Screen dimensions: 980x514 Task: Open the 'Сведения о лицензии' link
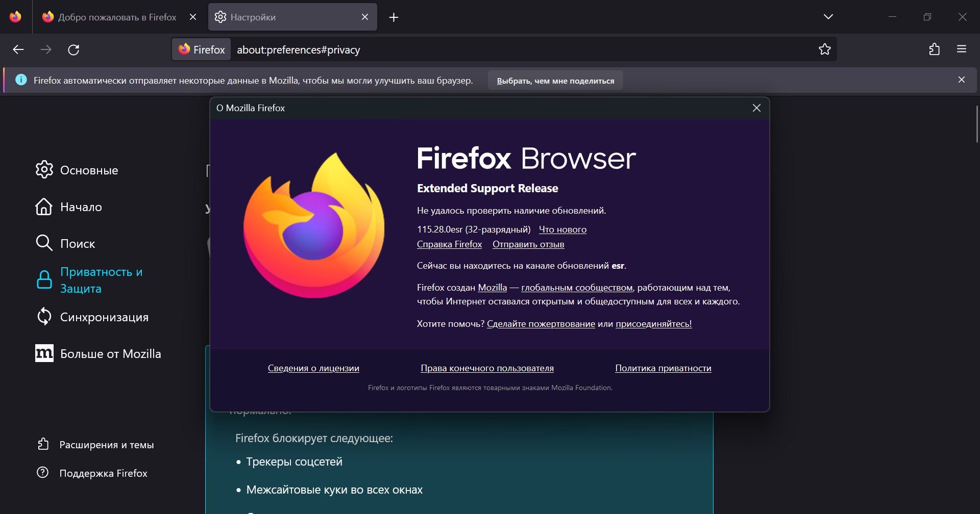point(313,368)
